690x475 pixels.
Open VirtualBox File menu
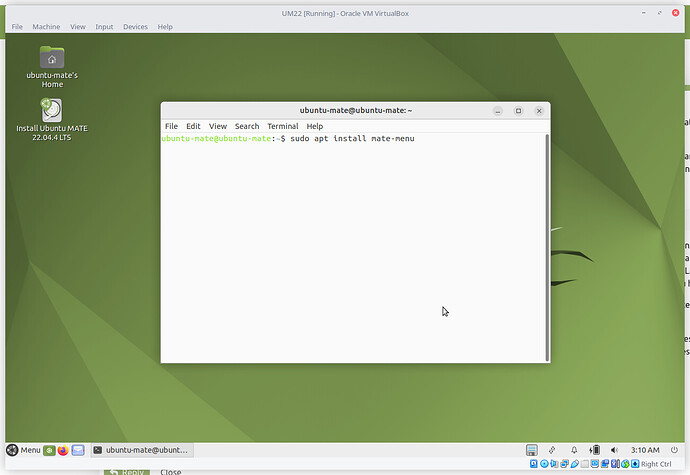pyautogui.click(x=17, y=27)
